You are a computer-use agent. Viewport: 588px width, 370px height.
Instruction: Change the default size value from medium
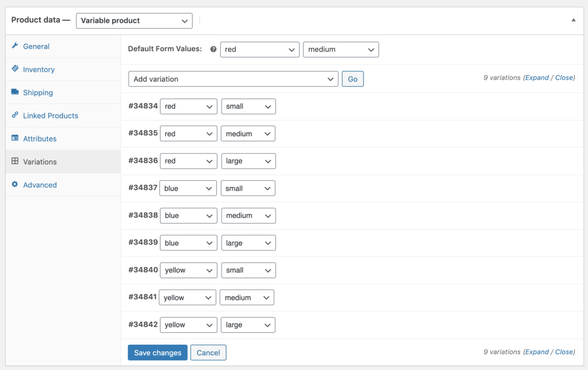(x=341, y=49)
